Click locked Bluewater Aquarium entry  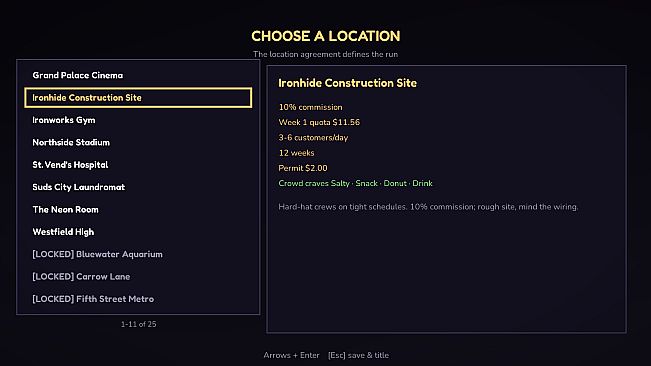pos(138,254)
